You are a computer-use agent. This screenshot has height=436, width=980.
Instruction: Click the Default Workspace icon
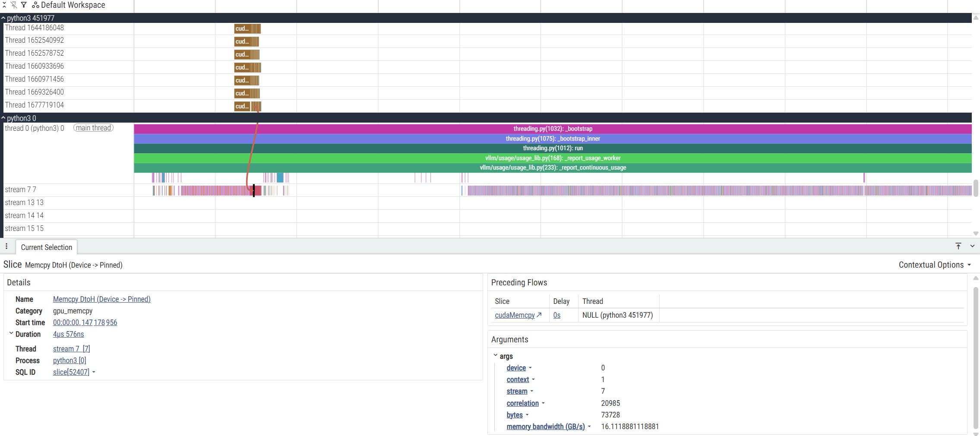click(x=35, y=5)
